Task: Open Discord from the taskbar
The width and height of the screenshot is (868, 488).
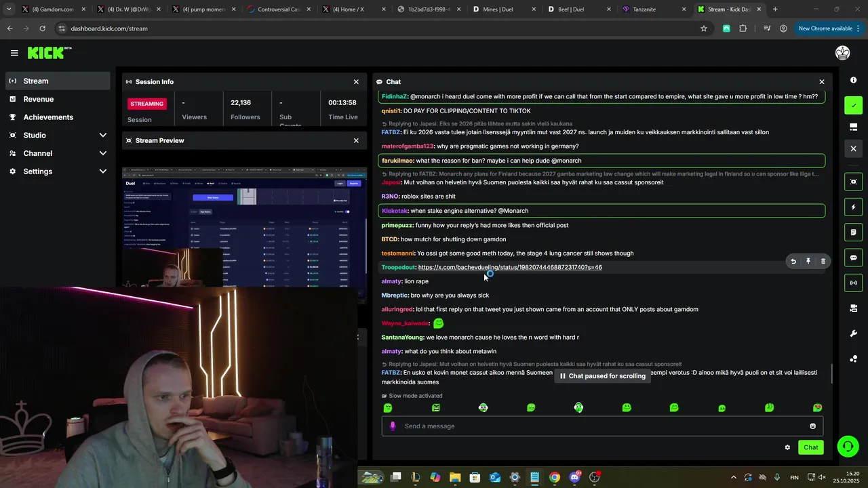Action: click(x=575, y=477)
